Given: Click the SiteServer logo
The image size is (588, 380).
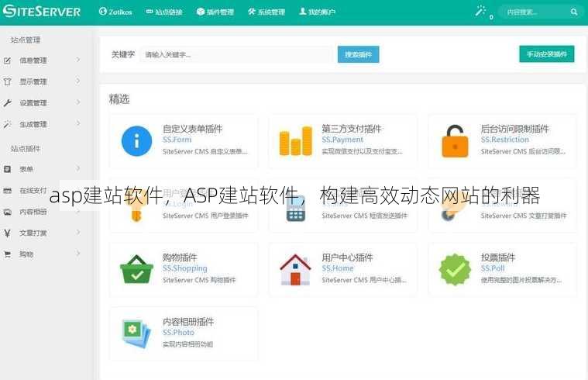Looking at the screenshot, I should pyautogui.click(x=42, y=12).
